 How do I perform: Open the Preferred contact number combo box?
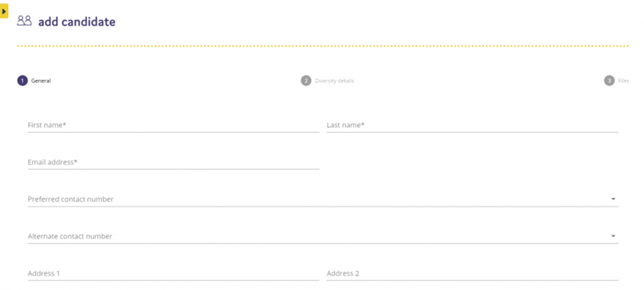[323, 200]
